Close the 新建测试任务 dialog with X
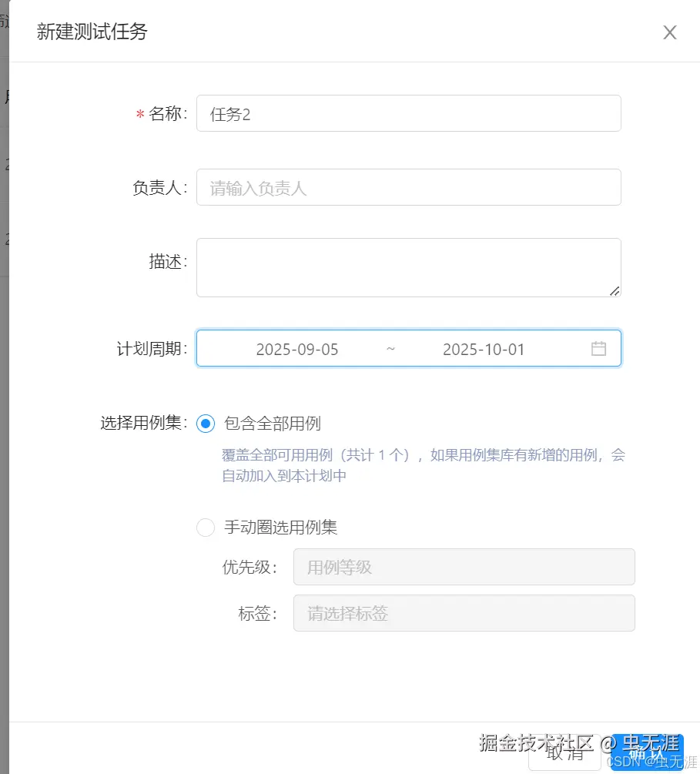The image size is (700, 774). (669, 32)
